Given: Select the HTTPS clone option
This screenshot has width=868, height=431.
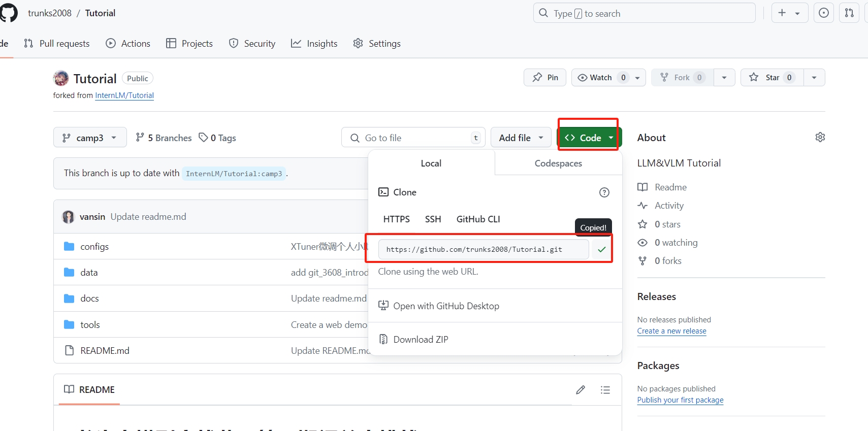Looking at the screenshot, I should click(x=396, y=219).
